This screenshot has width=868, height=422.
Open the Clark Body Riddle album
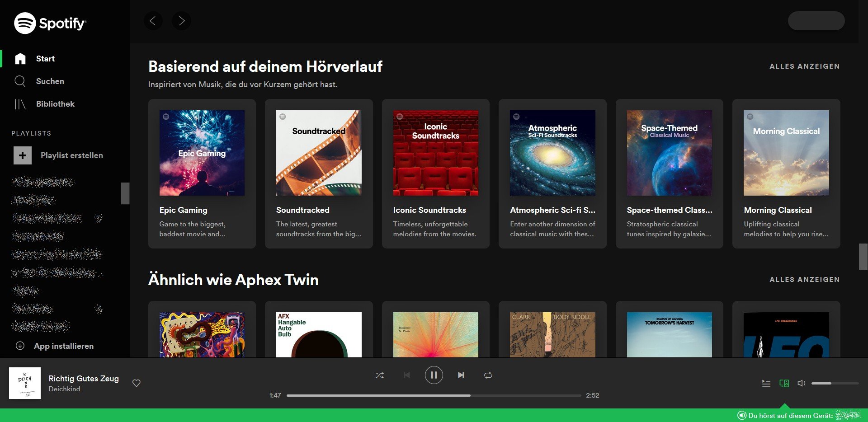coord(552,335)
